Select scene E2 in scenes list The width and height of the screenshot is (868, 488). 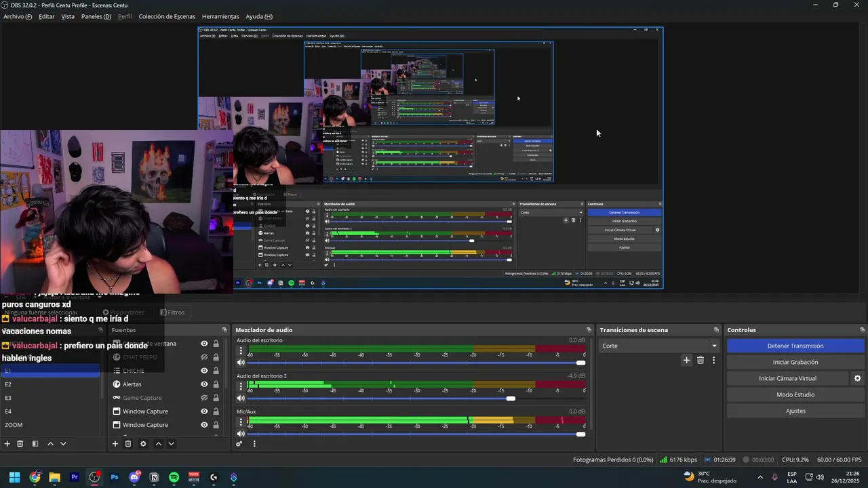pyautogui.click(x=50, y=384)
